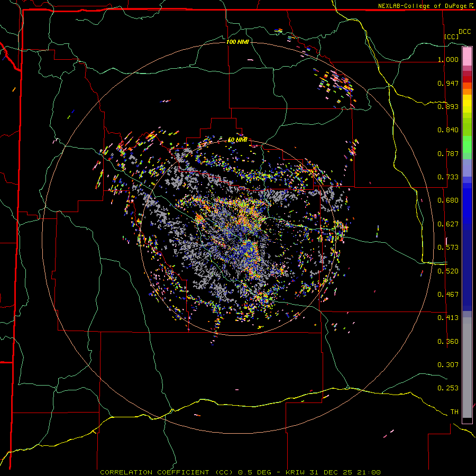
Task: Select the 0.947 legend value
Action: point(448,83)
